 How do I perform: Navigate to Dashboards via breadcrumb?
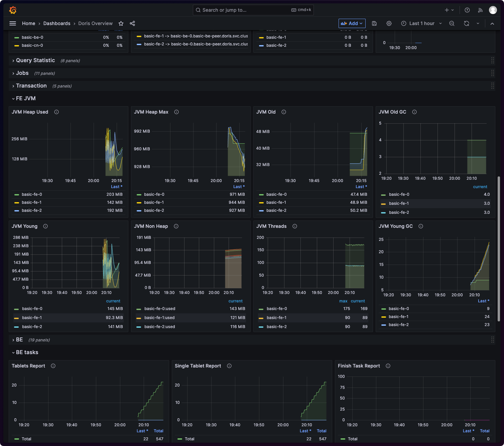56,23
